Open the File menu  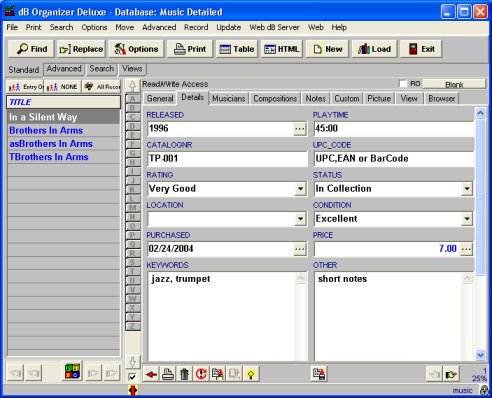(x=12, y=27)
